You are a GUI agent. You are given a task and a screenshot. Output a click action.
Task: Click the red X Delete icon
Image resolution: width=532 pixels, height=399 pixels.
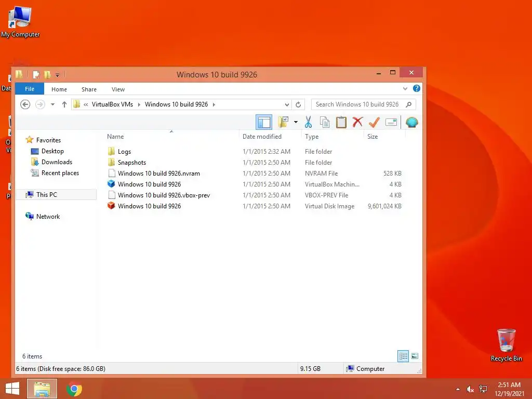[357, 122]
